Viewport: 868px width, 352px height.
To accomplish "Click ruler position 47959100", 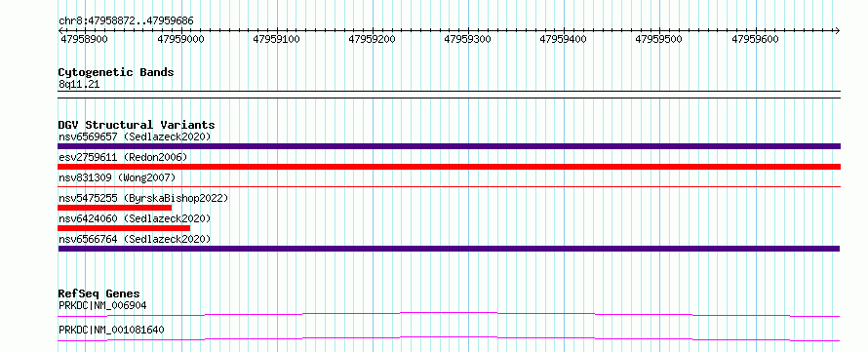I will [x=276, y=39].
